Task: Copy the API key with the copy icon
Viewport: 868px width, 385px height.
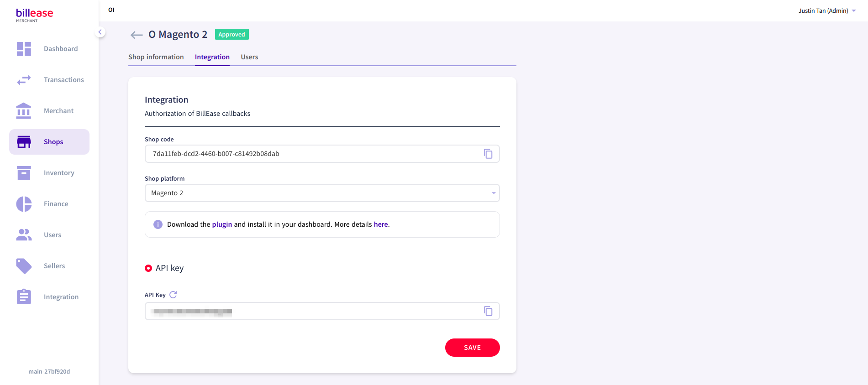Action: (488, 311)
